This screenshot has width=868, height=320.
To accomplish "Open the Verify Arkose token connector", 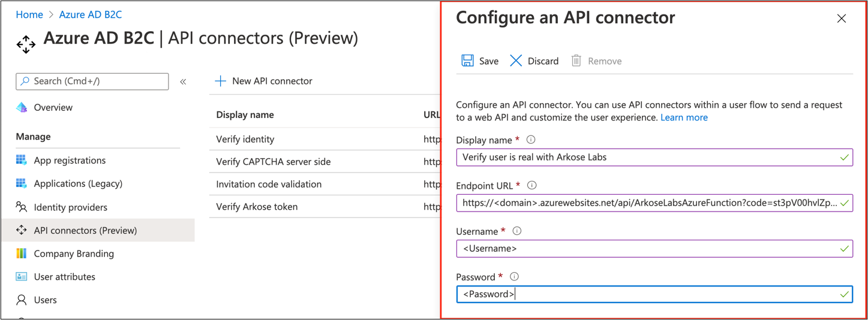I will 257,207.
